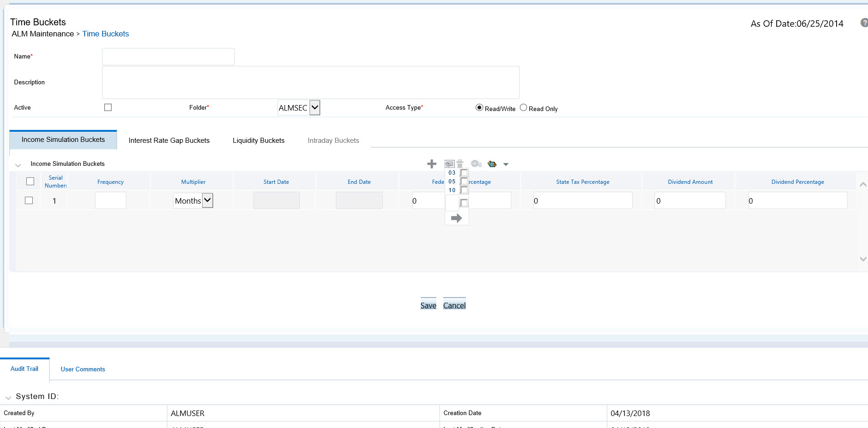Image resolution: width=868 pixels, height=428 pixels.
Task: Check the 05 rows option checkbox
Action: pyautogui.click(x=463, y=182)
